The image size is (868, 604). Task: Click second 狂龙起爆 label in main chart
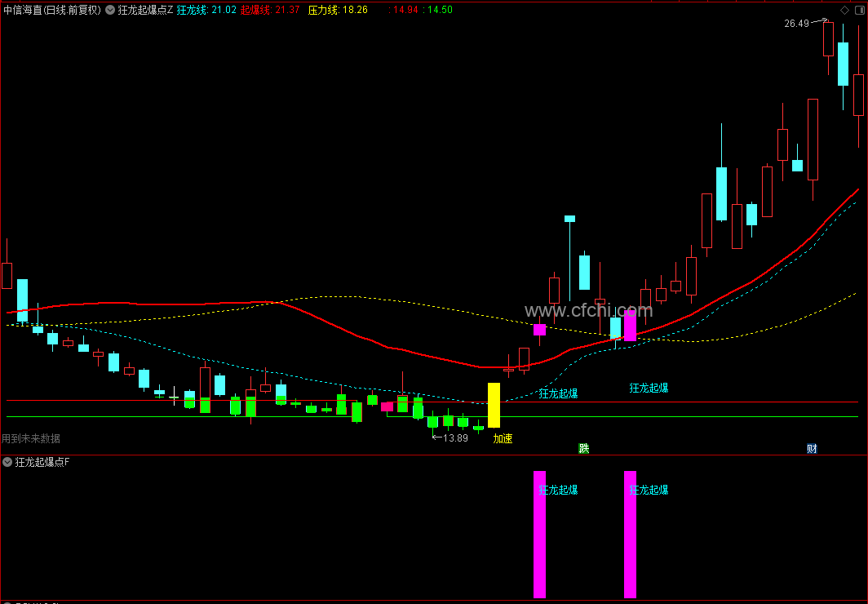tap(649, 388)
